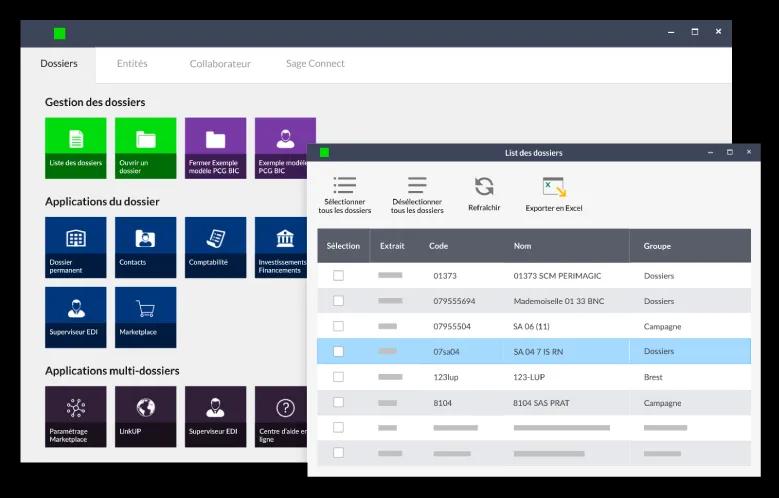Close the List des dossiers window
Viewport: 779px width, 498px height.
pos(749,152)
